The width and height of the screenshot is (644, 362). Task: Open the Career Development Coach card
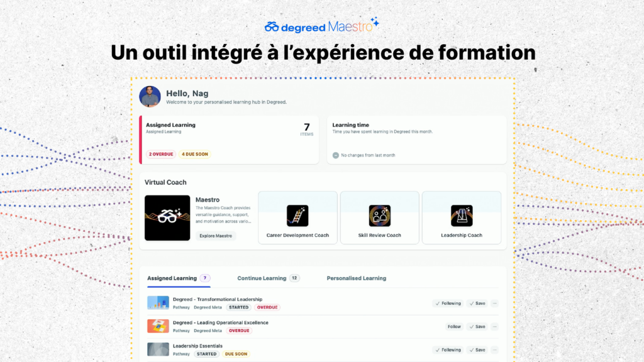(x=297, y=217)
